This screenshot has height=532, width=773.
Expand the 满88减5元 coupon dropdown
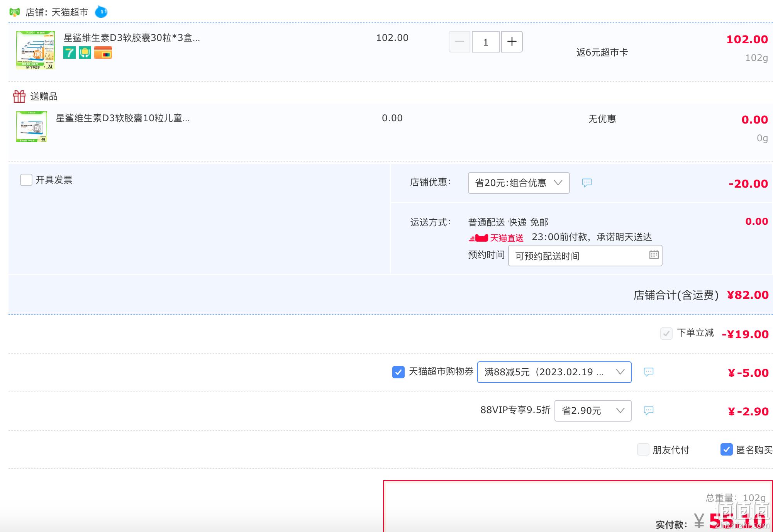point(554,372)
